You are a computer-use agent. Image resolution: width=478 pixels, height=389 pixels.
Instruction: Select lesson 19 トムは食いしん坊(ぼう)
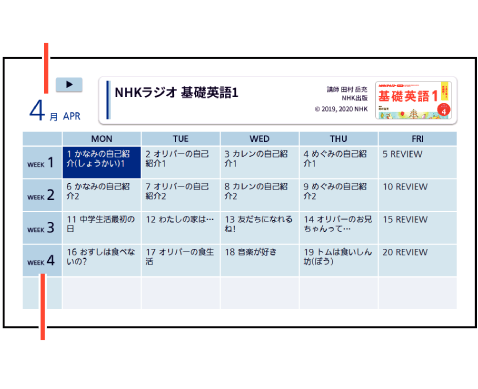pyautogui.click(x=339, y=260)
